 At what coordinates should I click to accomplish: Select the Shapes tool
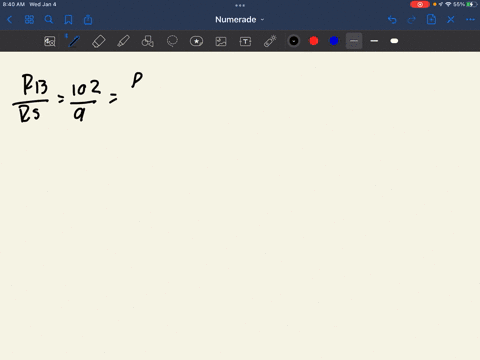coord(148,41)
